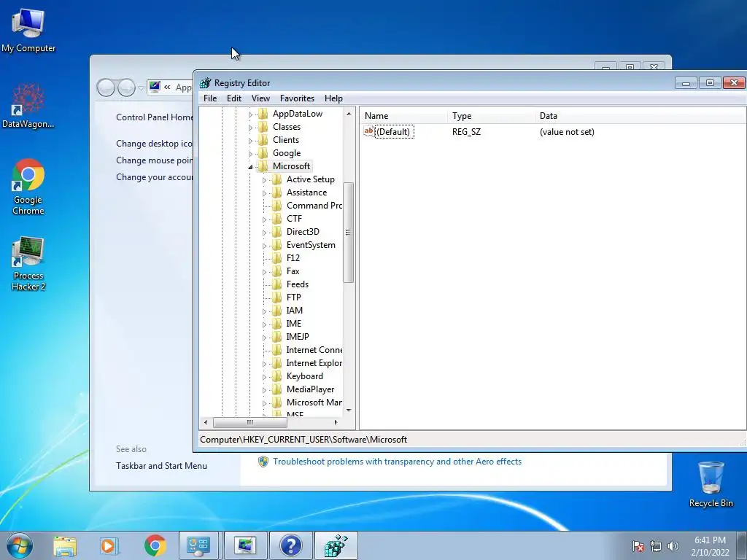Click Change mouse pointers link
This screenshot has height=560, width=747.
(x=155, y=160)
